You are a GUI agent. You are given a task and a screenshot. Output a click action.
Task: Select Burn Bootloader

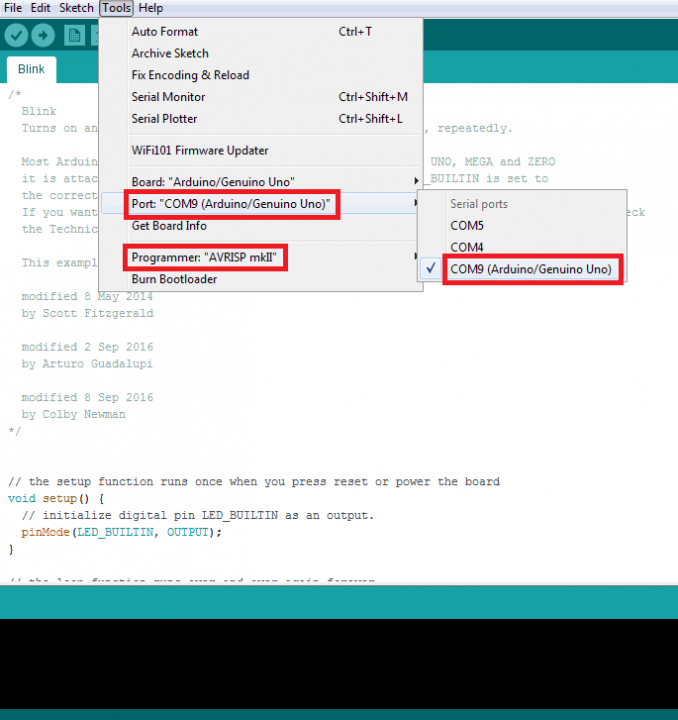(x=261, y=279)
